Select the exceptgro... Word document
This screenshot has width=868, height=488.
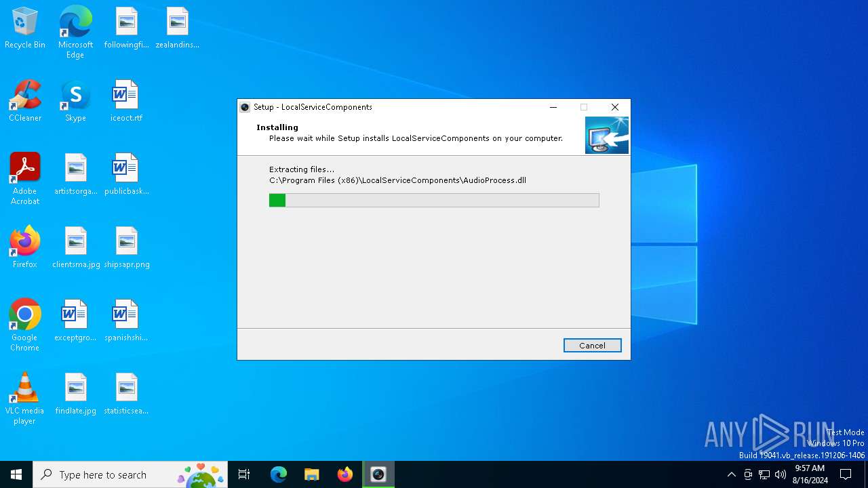(x=75, y=321)
